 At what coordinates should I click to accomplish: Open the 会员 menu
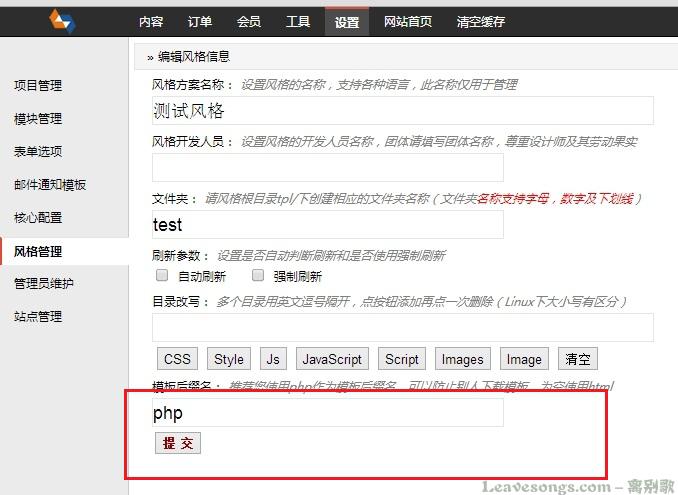[249, 22]
